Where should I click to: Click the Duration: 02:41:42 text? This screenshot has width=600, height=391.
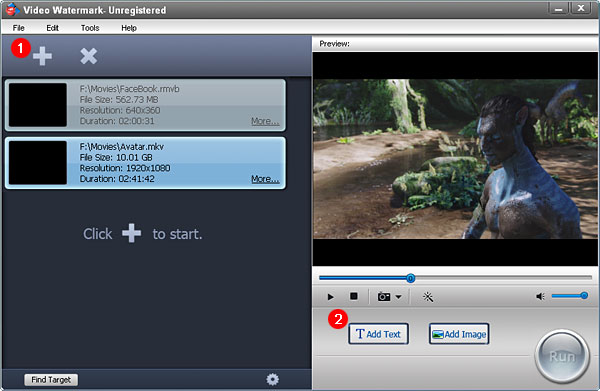tap(117, 179)
